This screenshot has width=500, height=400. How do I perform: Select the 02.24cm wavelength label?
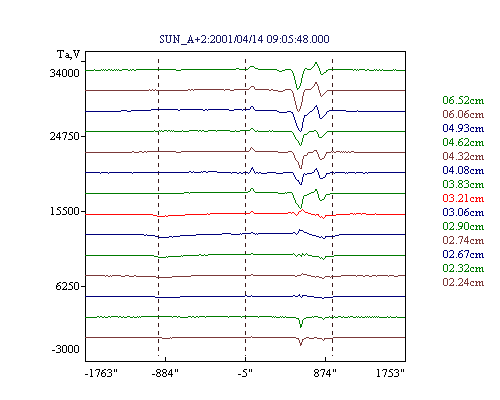tap(463, 282)
